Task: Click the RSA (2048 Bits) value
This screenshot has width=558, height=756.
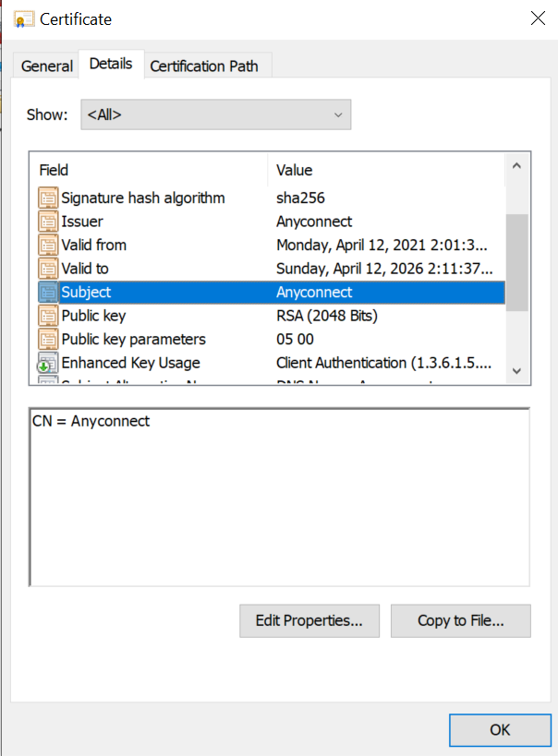Action: click(327, 316)
